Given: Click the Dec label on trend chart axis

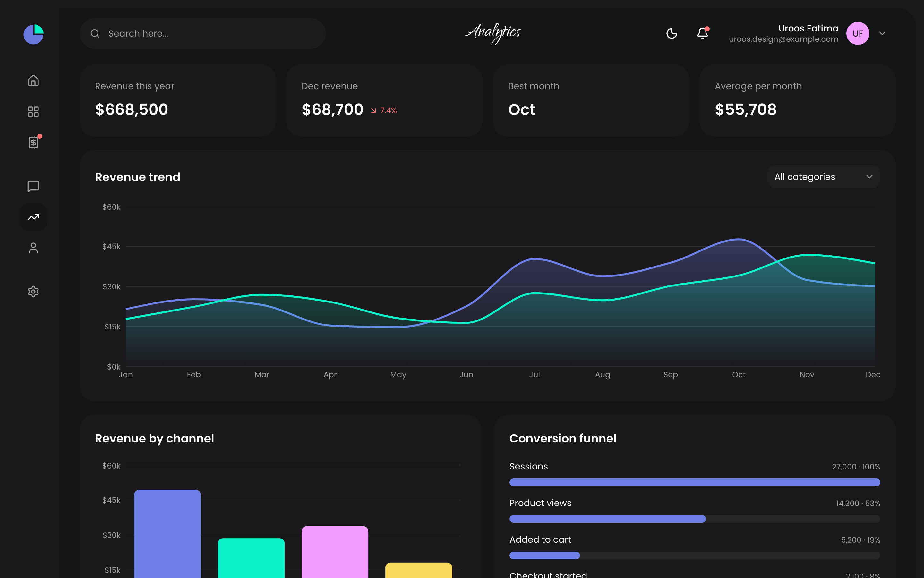Looking at the screenshot, I should pos(873,375).
